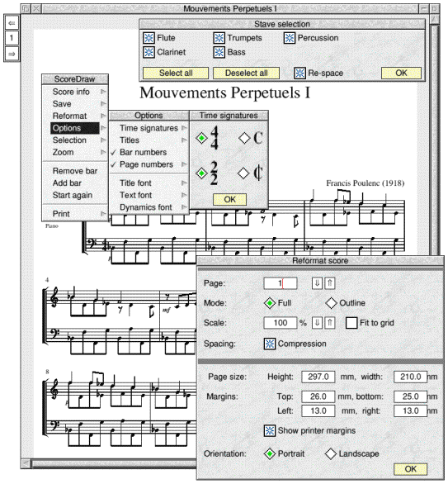
Task: Increase Scale with up arrow
Action: pyautogui.click(x=329, y=323)
